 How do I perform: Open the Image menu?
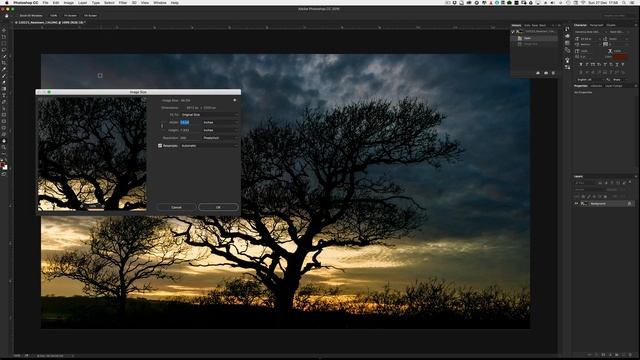pyautogui.click(x=69, y=2)
